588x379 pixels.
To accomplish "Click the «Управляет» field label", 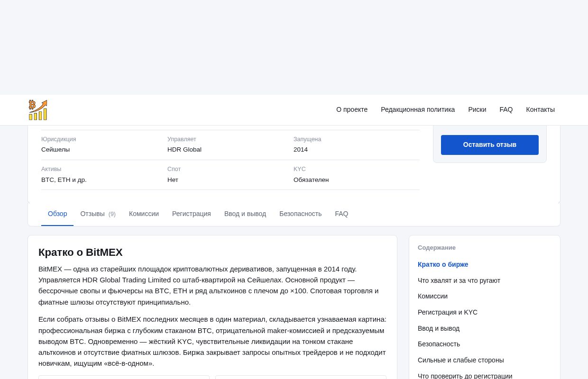I will coord(182,139).
